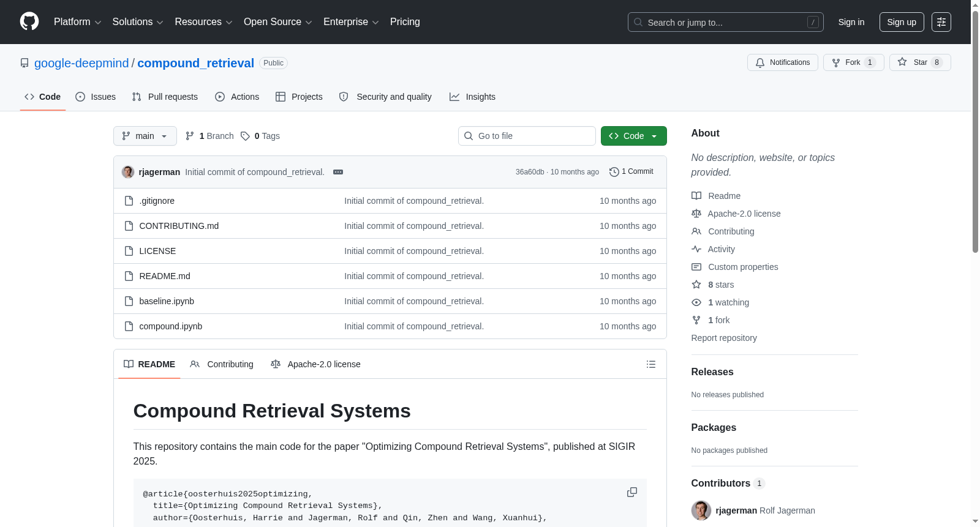
Task: Open the Report repository link
Action: point(724,338)
